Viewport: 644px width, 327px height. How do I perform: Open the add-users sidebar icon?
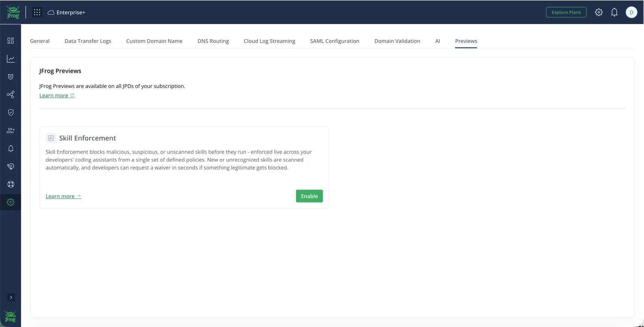[x=10, y=131]
